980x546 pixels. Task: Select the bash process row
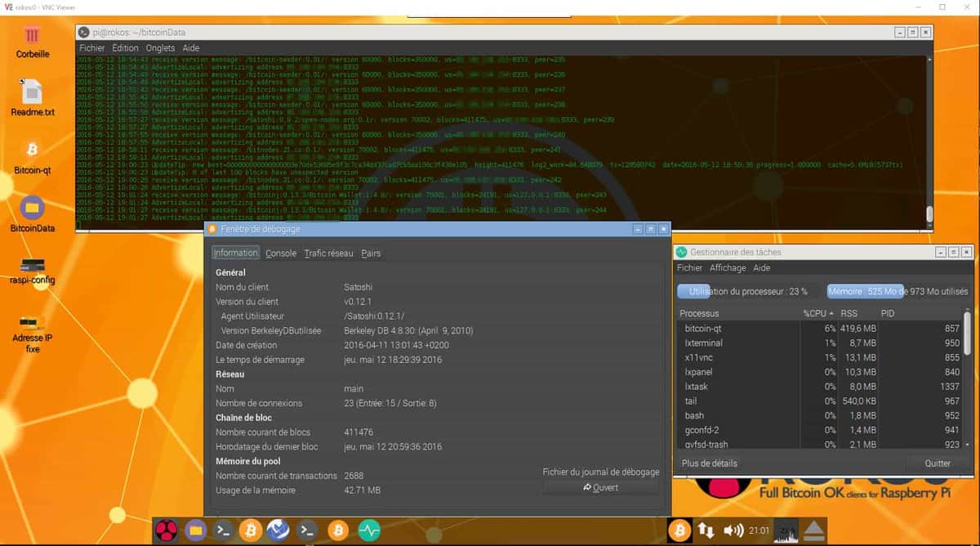tap(819, 415)
